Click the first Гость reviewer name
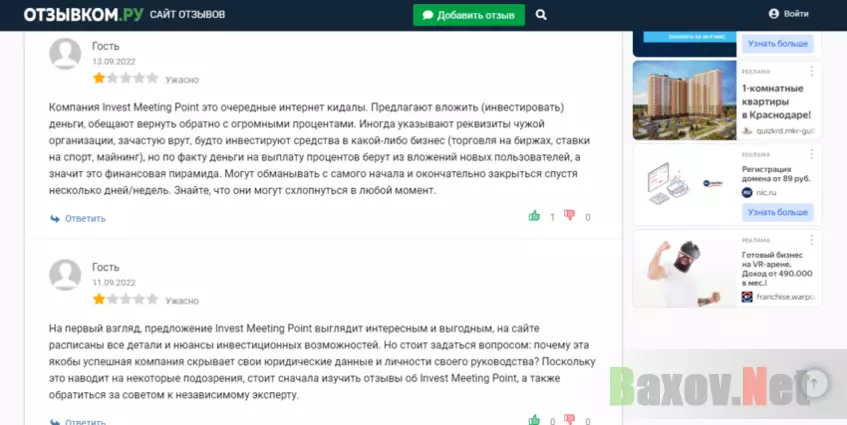This screenshot has width=847, height=425. pos(105,46)
